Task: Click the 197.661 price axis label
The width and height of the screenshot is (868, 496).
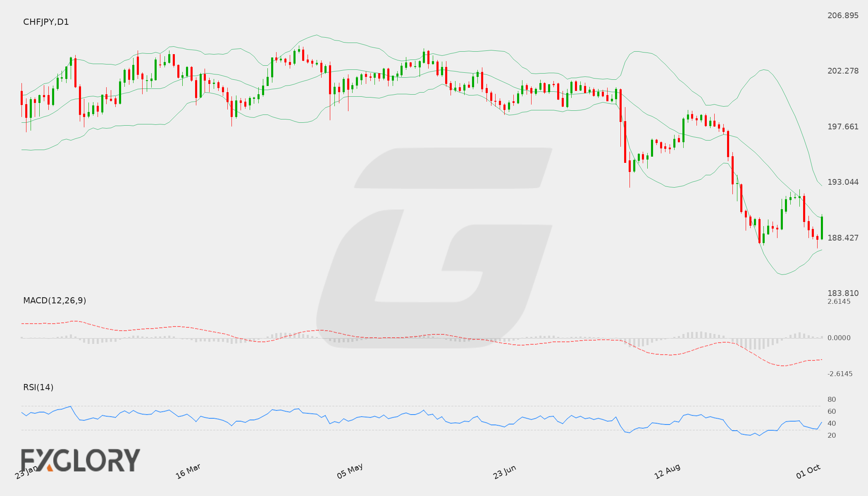Action: pos(843,126)
